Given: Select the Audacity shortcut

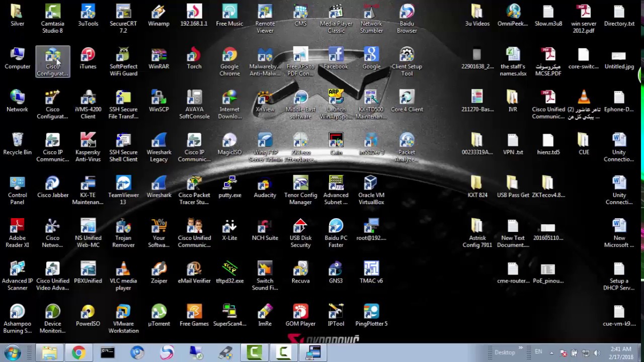Looking at the screenshot, I should point(265,187).
